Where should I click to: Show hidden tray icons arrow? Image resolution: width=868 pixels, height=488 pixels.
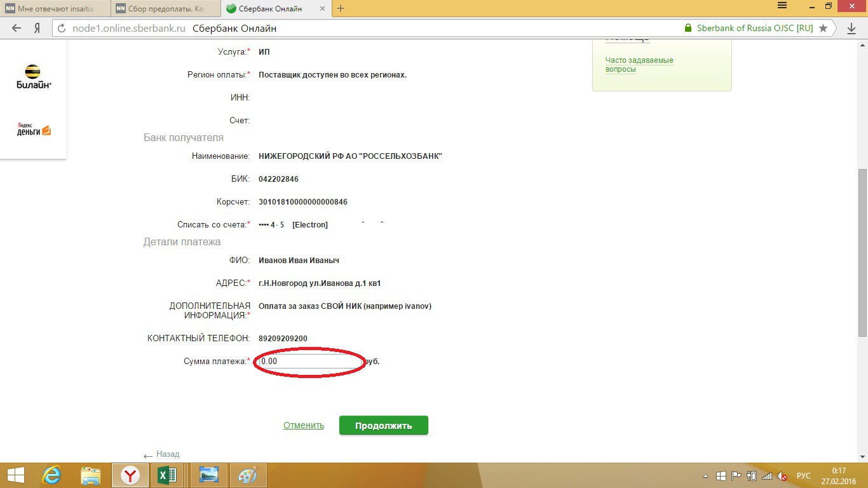(x=705, y=476)
